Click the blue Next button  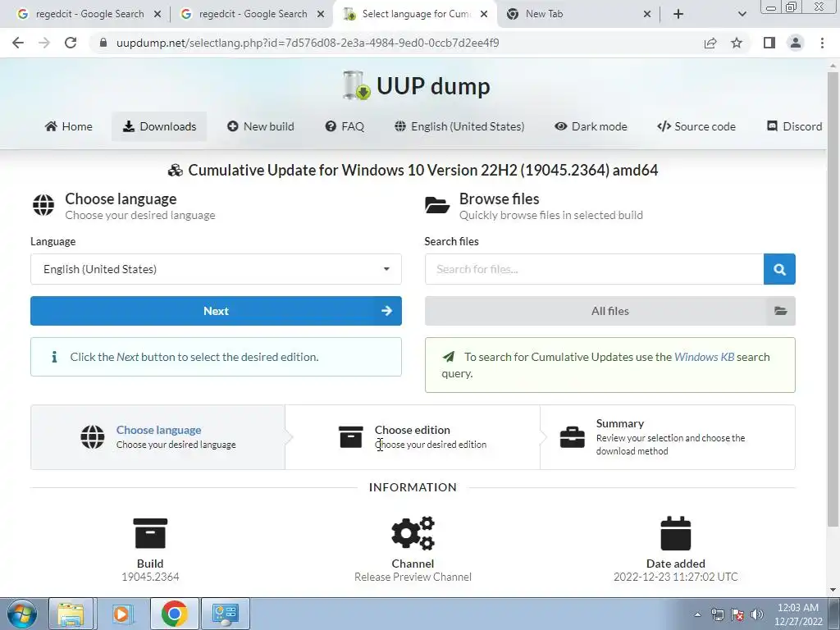pos(216,311)
